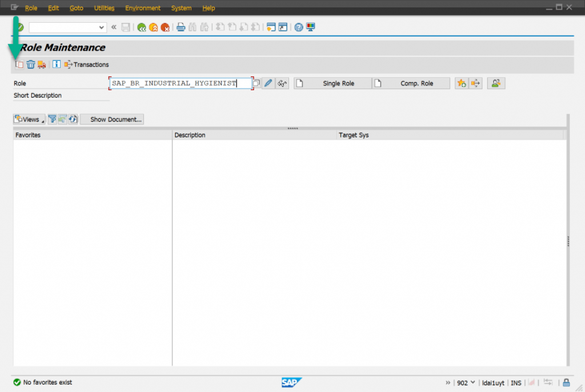
Task: Click the Save disk icon
Action: point(126,27)
